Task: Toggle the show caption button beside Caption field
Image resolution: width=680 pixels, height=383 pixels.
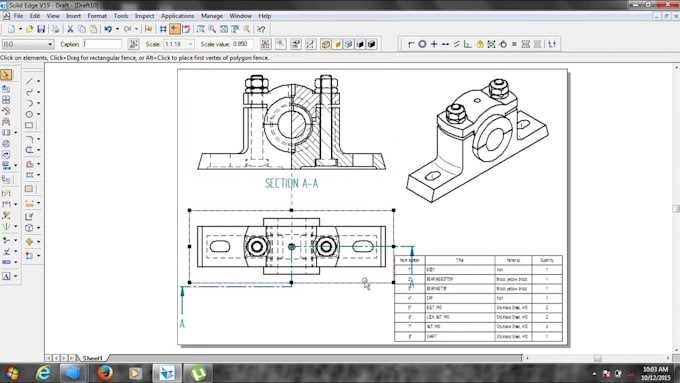Action: pyautogui.click(x=134, y=44)
